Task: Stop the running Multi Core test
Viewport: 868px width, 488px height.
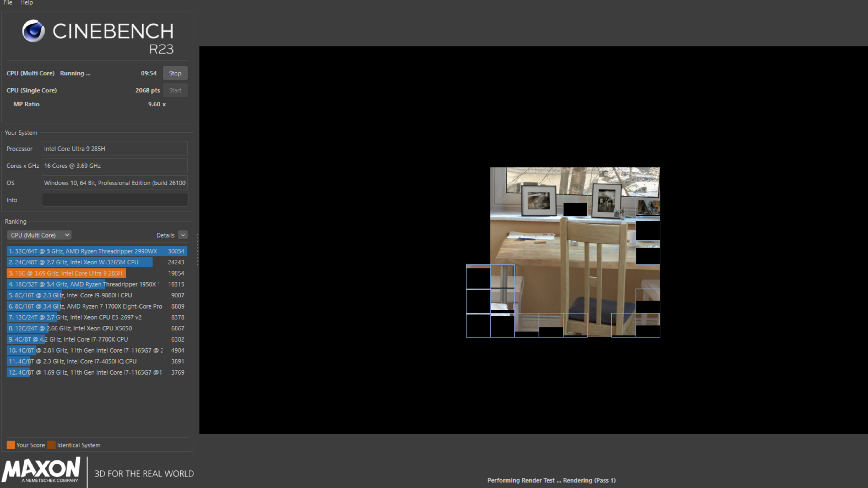Action: point(175,73)
